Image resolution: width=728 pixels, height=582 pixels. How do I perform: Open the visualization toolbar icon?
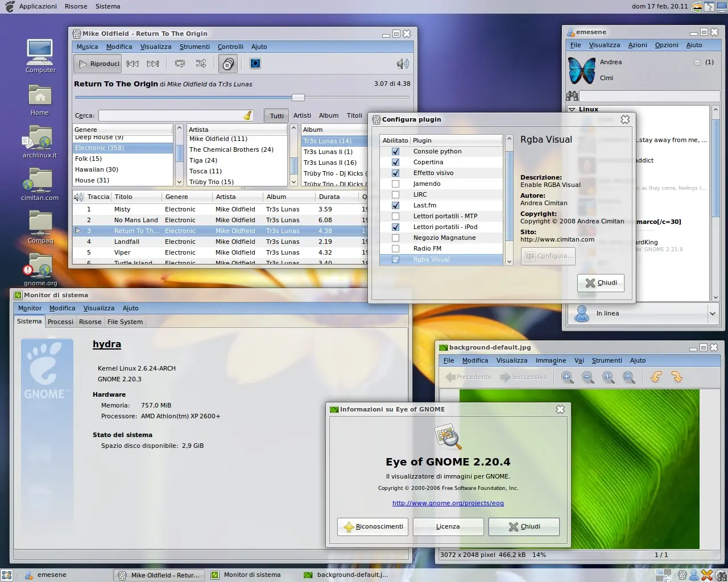tap(255, 64)
